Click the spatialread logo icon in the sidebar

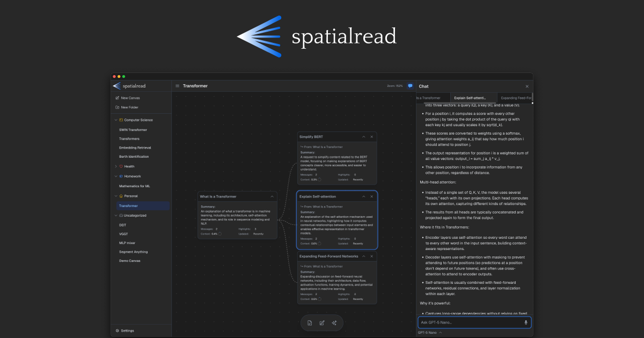click(116, 85)
